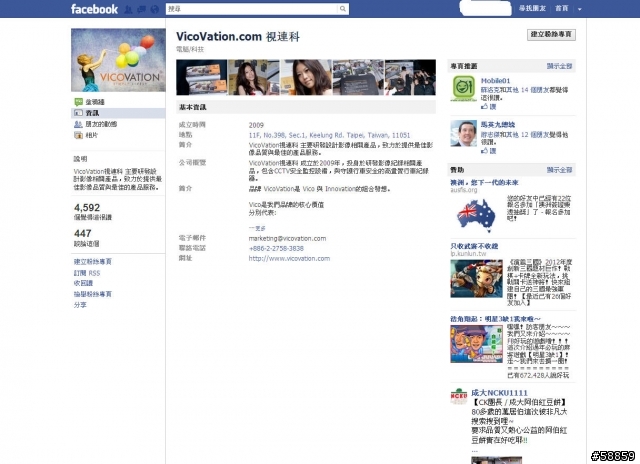Open the Mobile01 page name link
The image size is (640, 464).
(496, 81)
